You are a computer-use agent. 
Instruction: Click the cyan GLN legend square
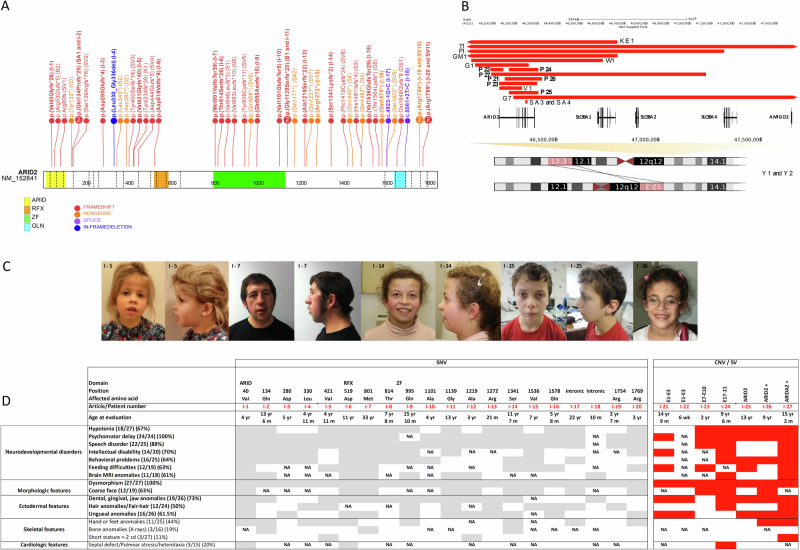[x=27, y=226]
